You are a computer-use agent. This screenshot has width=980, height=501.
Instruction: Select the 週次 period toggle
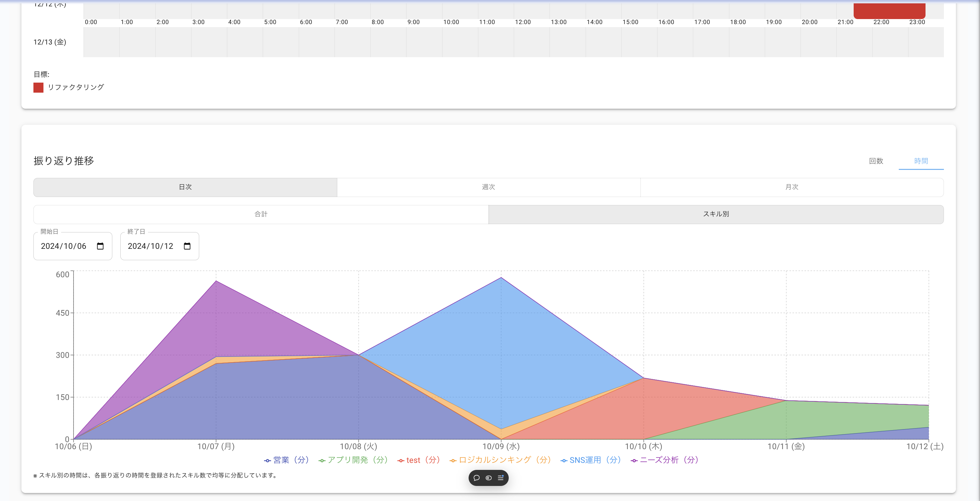coord(488,187)
